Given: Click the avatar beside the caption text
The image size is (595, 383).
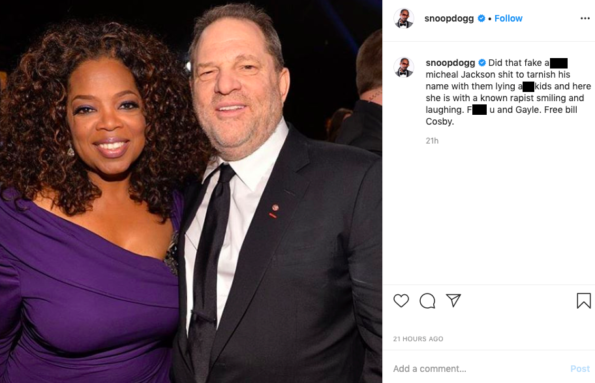Looking at the screenshot, I should 404,67.
